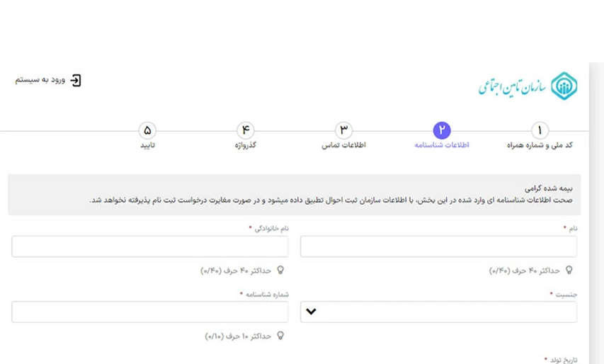This screenshot has height=364, width=604.
Task: Click the نام خانوادگی field label
Action: pos(271,229)
